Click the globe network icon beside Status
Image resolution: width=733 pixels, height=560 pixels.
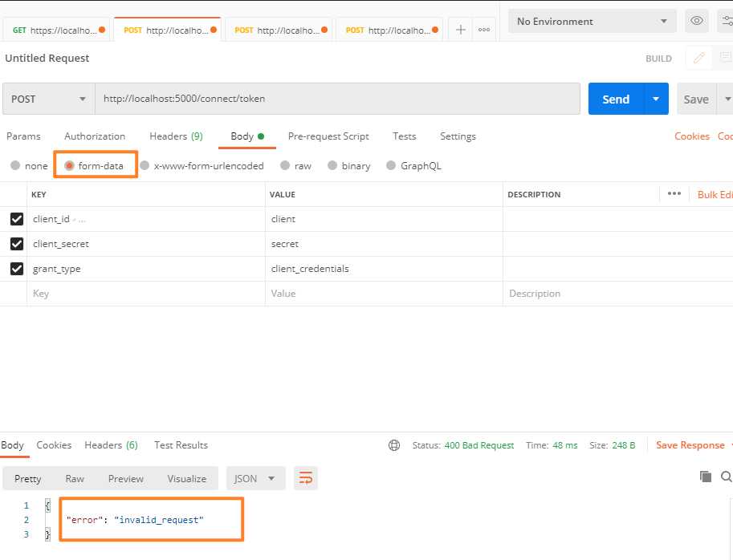394,445
